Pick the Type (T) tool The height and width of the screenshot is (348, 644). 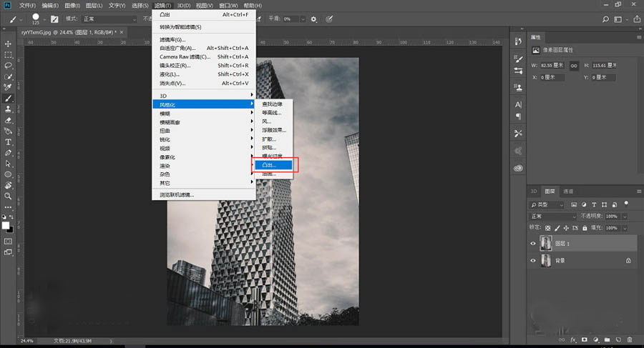[x=9, y=141]
